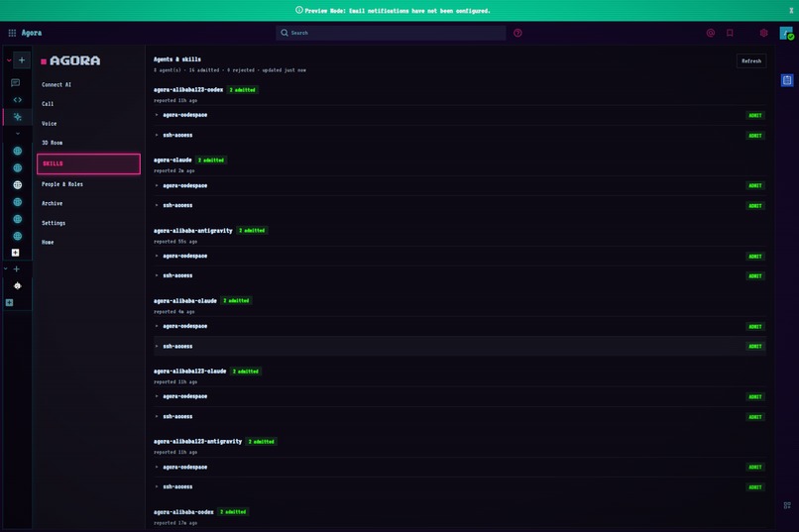Click ADMIT for agora-alibaba-antigravity ssh-access
799x532 pixels.
pos(754,276)
